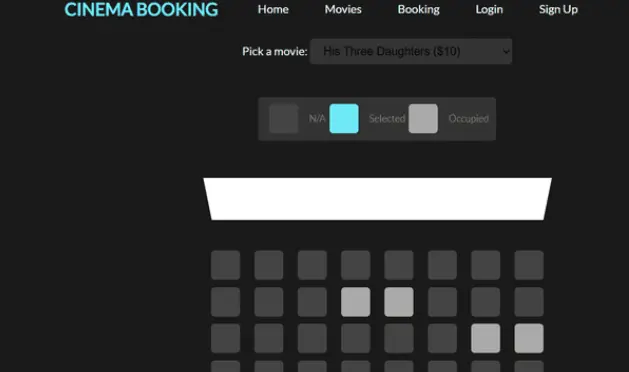Open the Login page

(x=489, y=9)
